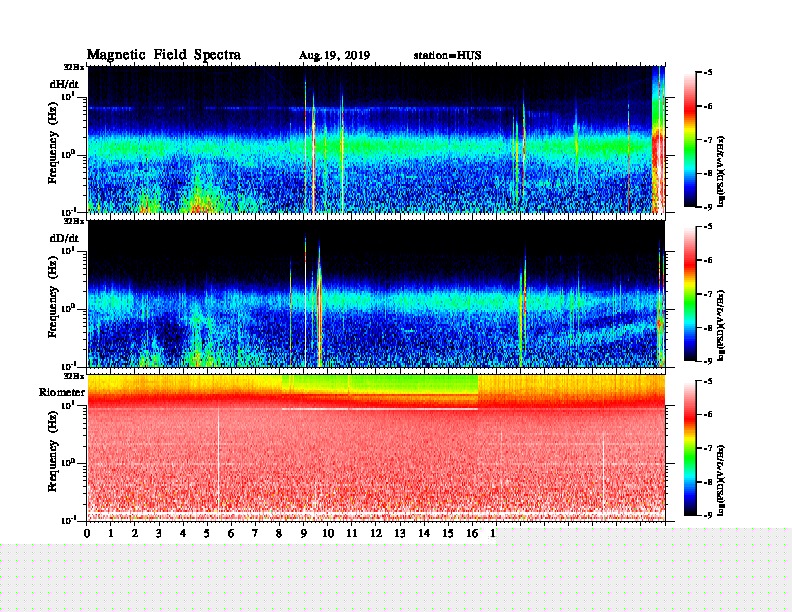Click hour "12" on the time axis
Screen dimensions: 792x612
pos(376,533)
